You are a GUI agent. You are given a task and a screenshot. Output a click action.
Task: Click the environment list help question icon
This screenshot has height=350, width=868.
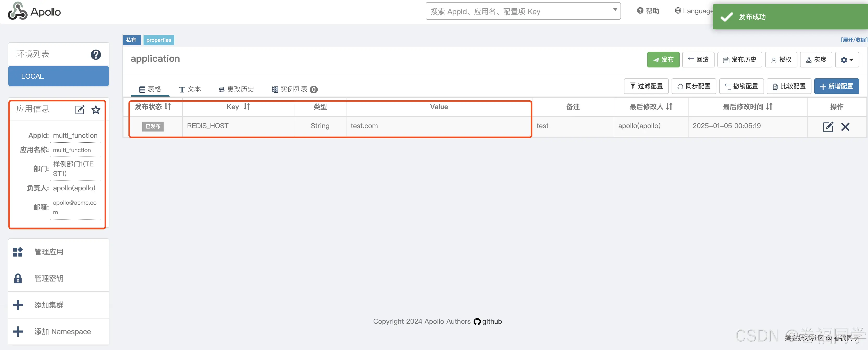click(96, 55)
